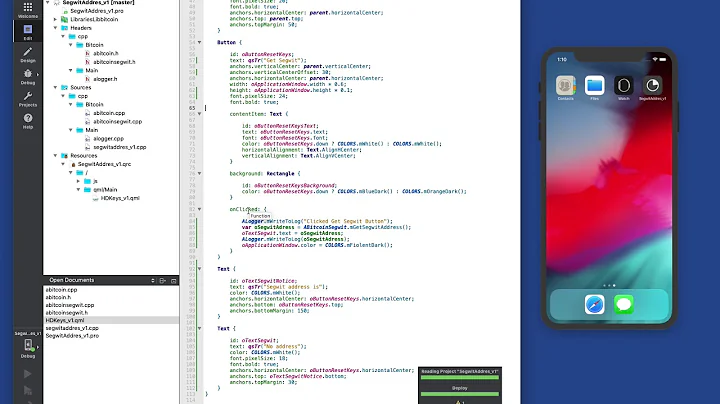Click "Segwit address is" string in editor
Screen dimensions: 720x404
pos(292,287)
